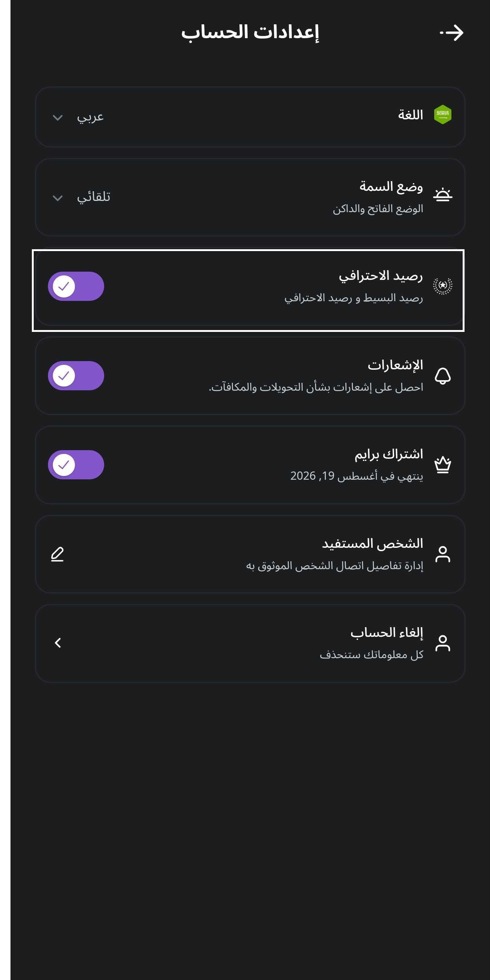Screen dimensions: 490x980
Task: Click the وضع السمة theme label
Action: click(x=391, y=186)
